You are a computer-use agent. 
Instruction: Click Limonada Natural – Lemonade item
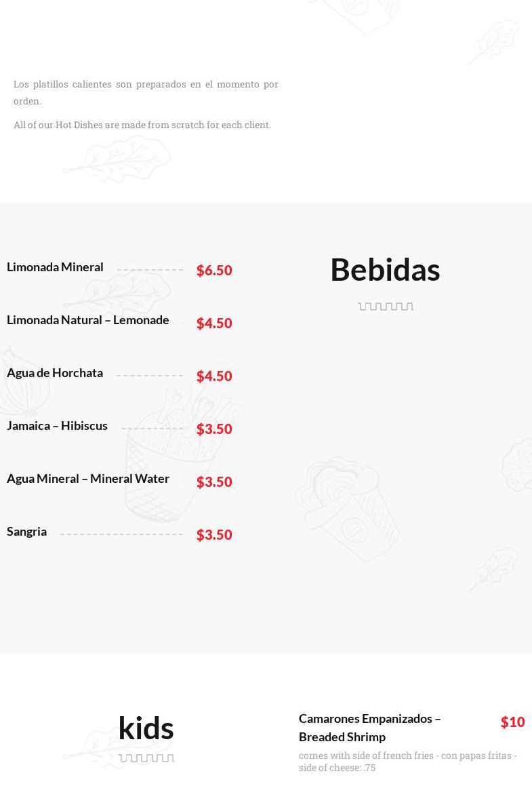tap(88, 319)
